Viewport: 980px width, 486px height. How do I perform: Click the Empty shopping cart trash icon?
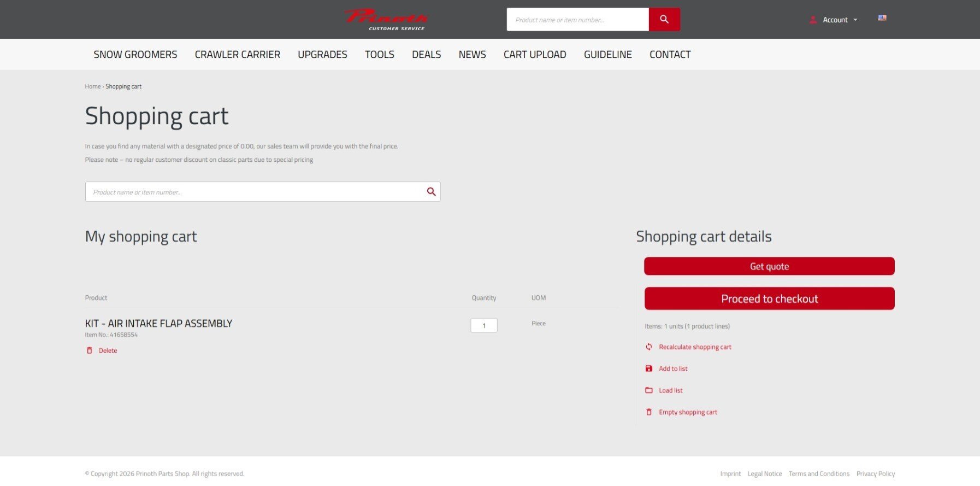tap(649, 412)
